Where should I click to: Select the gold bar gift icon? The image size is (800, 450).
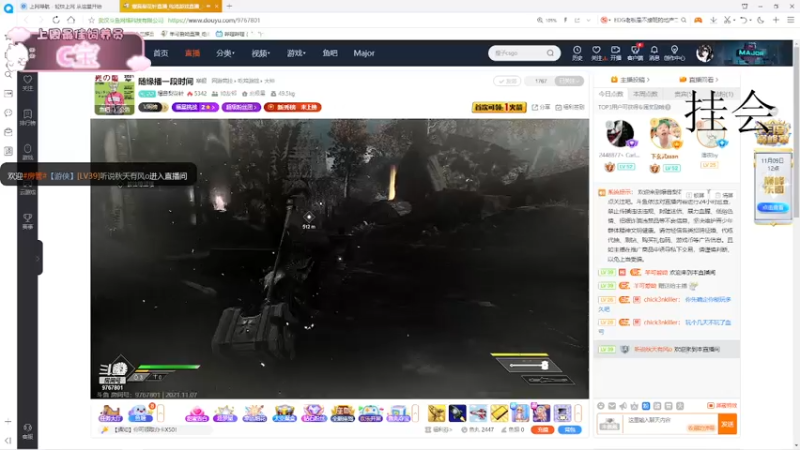[499, 413]
